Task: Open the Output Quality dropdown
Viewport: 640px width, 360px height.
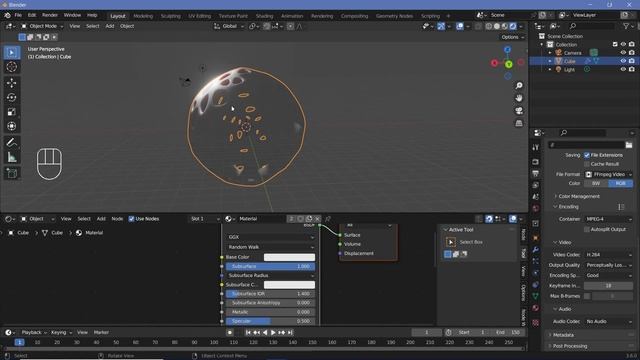Action: tap(609, 265)
